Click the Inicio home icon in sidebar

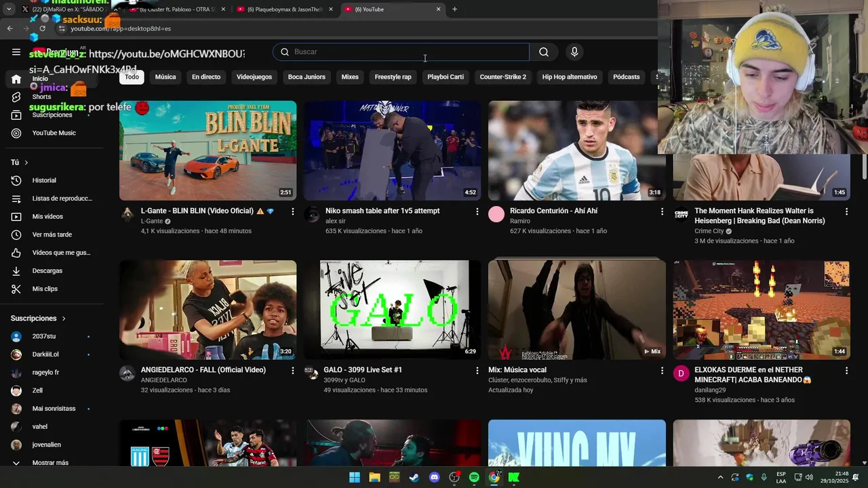(16, 79)
